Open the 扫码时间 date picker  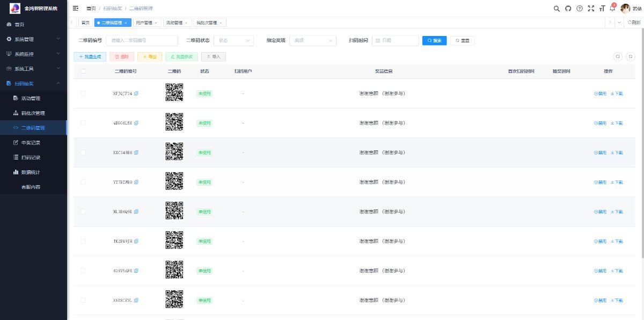pos(395,40)
